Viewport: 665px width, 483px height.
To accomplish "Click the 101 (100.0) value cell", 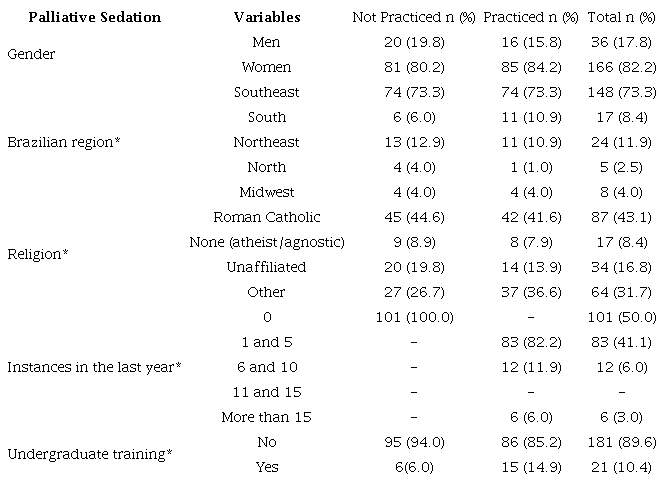I will [x=414, y=317].
